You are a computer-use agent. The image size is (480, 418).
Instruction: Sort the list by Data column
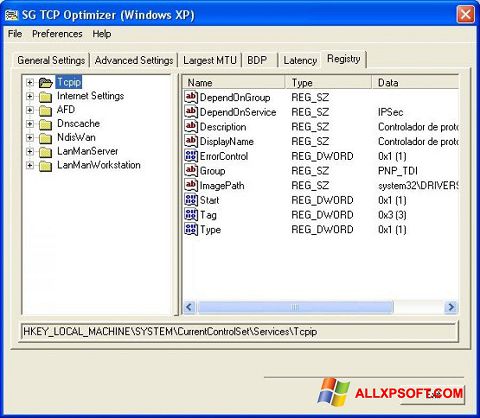415,82
